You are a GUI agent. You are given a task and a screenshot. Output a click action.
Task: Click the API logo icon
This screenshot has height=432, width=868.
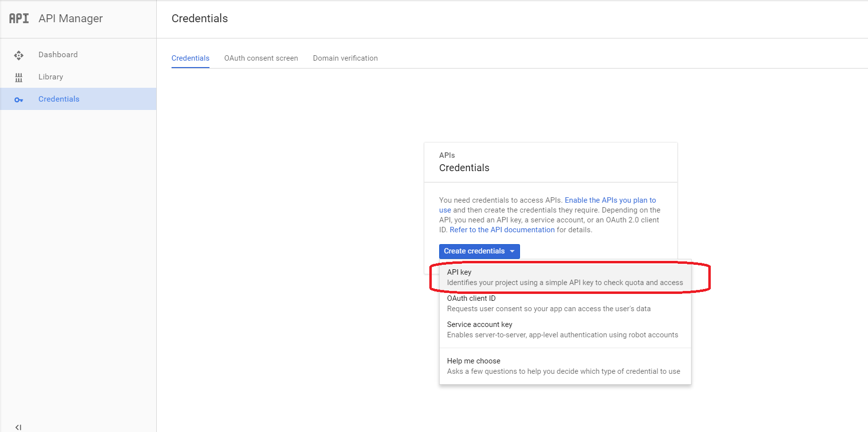19,18
